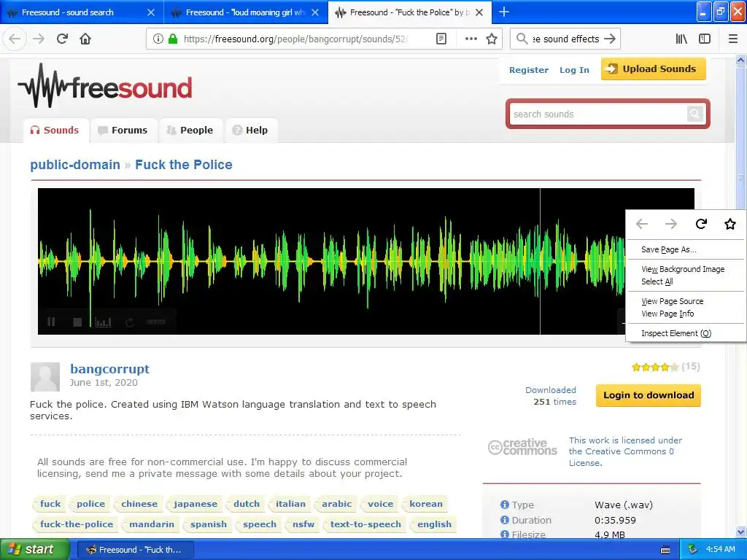Click the Log In link
Viewport: 747px width, 560px height.
574,70
